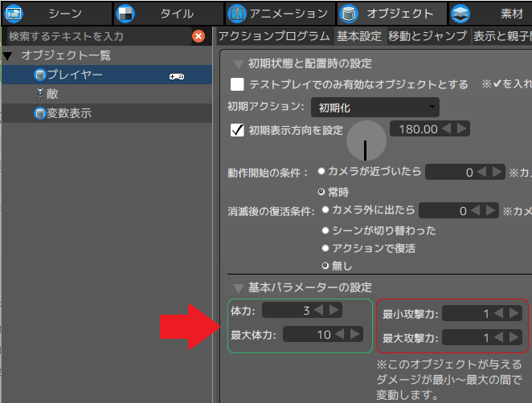The height and width of the screenshot is (403, 532).
Task: Click the タイル tab icon
Action: [x=125, y=14]
